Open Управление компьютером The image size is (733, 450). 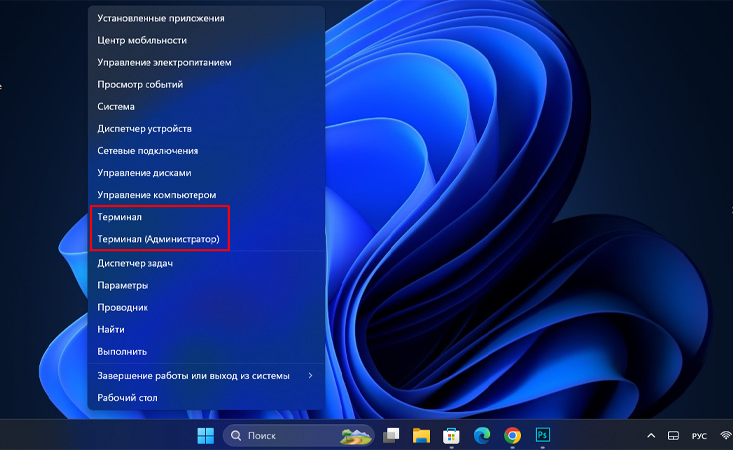(x=206, y=195)
